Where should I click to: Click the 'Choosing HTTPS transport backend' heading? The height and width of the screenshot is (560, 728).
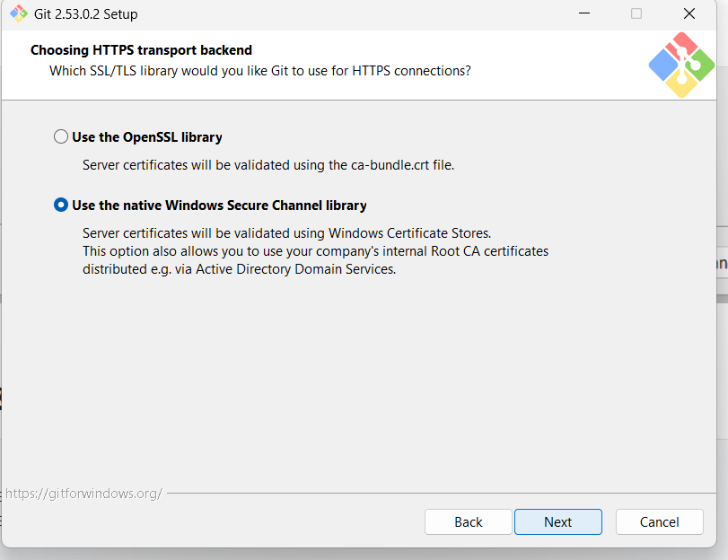point(141,50)
